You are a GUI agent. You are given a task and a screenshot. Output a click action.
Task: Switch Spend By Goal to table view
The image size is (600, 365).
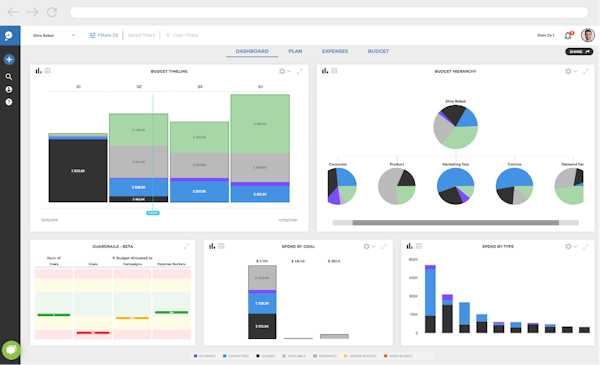[x=221, y=246]
